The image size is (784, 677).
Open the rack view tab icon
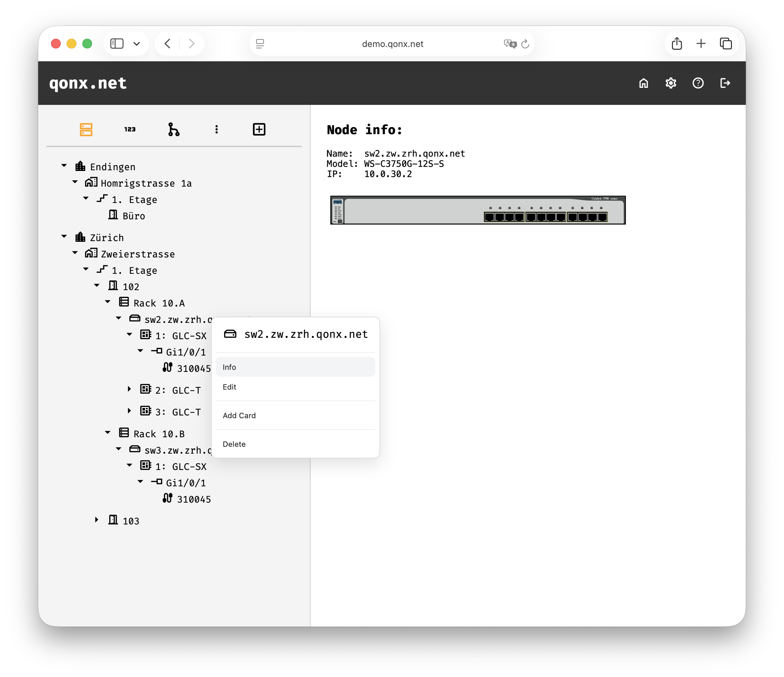(x=86, y=129)
